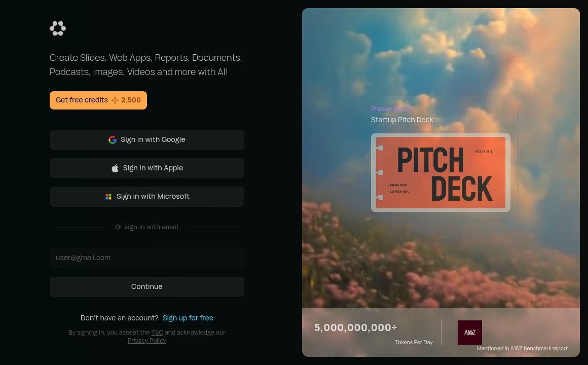This screenshot has height=365, width=588.
Task: Click the Startup Pitch Deck title
Action: pos(402,120)
